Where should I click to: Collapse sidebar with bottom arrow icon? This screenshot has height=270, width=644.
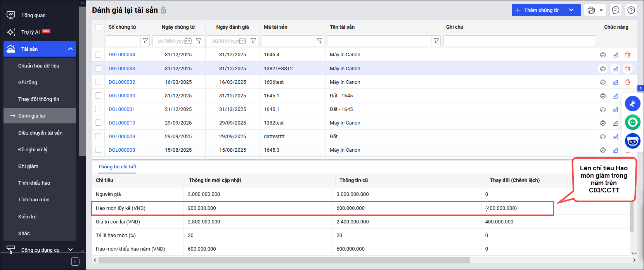[75, 261]
